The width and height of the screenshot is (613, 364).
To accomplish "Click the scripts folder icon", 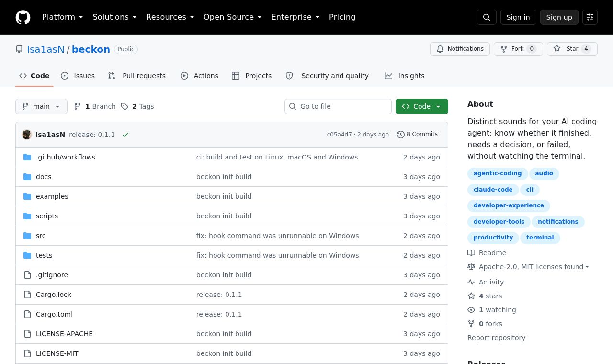I will 27,216.
